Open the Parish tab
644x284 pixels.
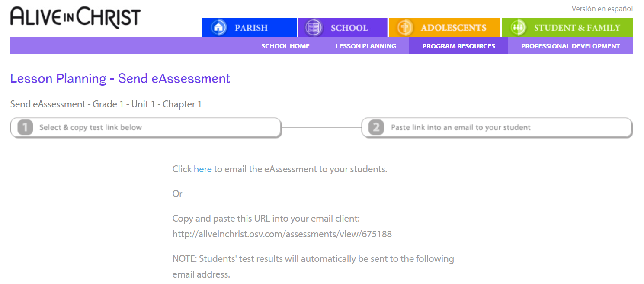coord(249,27)
